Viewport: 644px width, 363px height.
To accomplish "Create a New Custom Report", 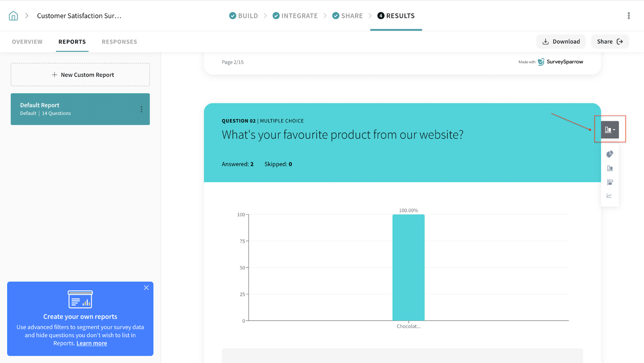I will (x=80, y=75).
